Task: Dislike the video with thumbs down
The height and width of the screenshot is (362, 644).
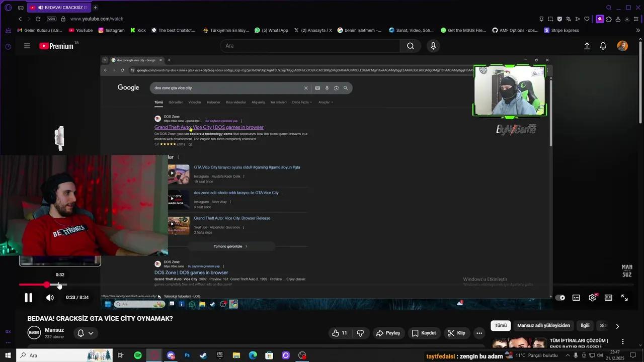Action: [x=360, y=333]
